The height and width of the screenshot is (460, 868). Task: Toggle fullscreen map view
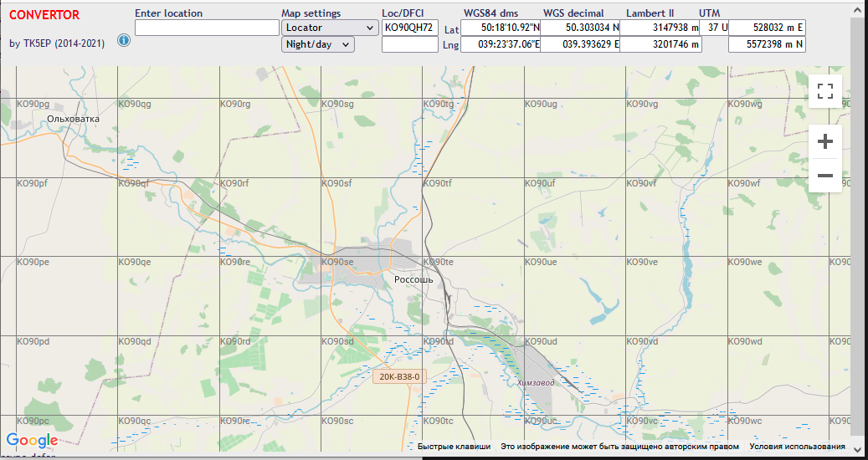pyautogui.click(x=825, y=91)
